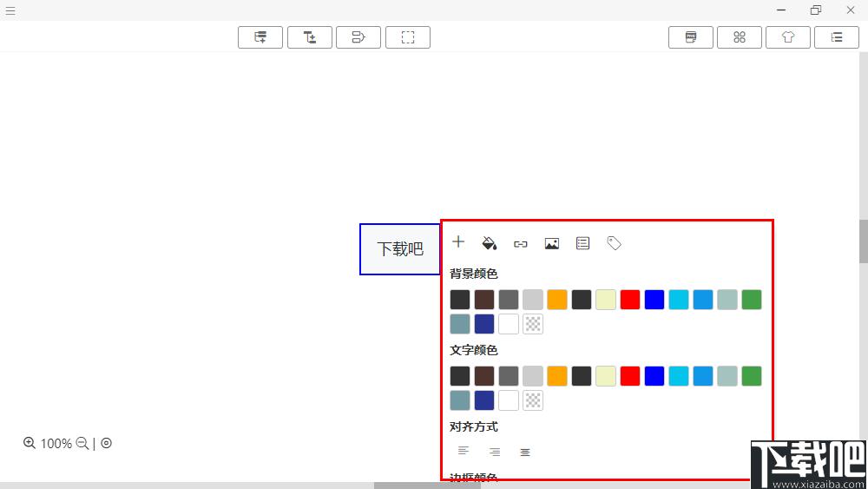Click the 100% zoom level text
This screenshot has height=489, width=868.
click(56, 444)
